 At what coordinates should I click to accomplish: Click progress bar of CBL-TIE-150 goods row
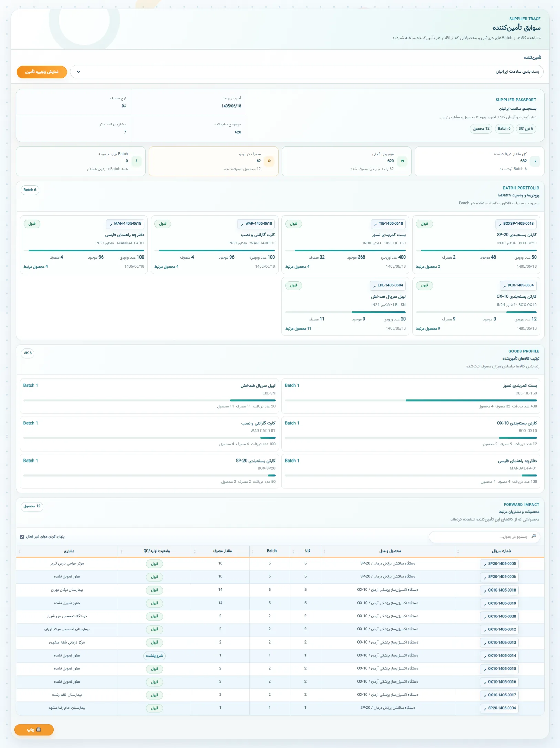tap(411, 400)
